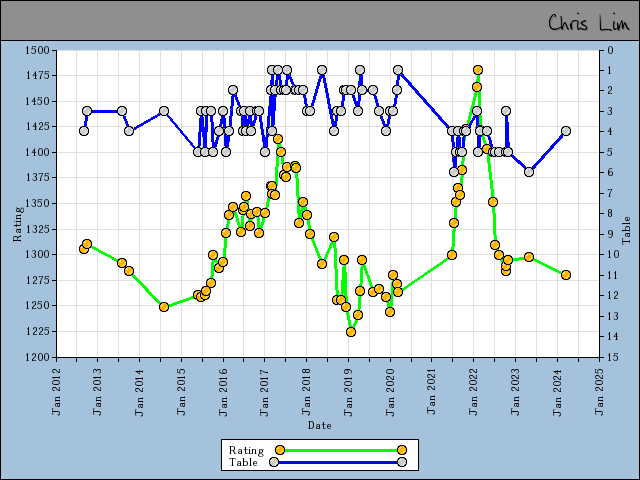
Task: Click the '6' table axis label
Action: [x=611, y=172]
